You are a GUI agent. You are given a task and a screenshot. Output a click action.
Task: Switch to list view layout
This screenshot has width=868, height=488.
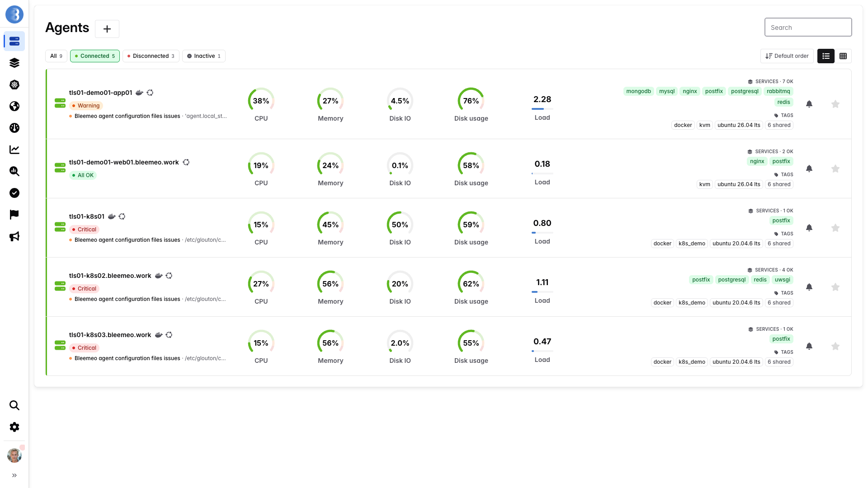tap(826, 56)
